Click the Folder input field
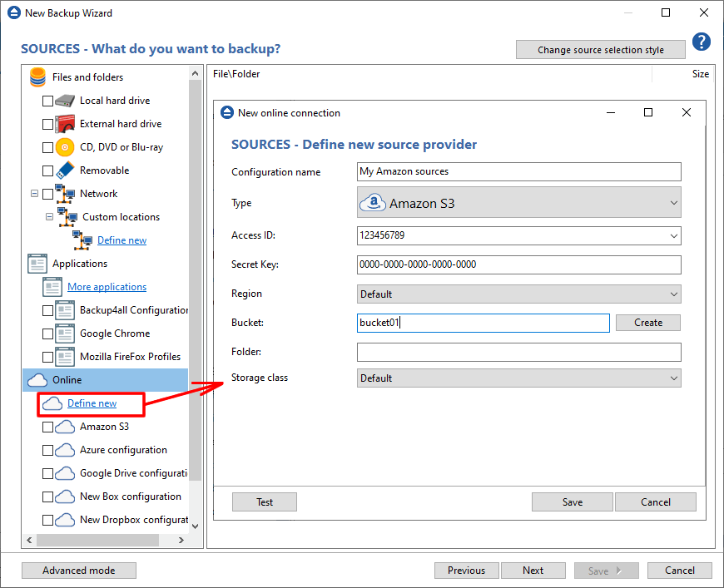Screen dimensions: 724x588 tap(519, 352)
